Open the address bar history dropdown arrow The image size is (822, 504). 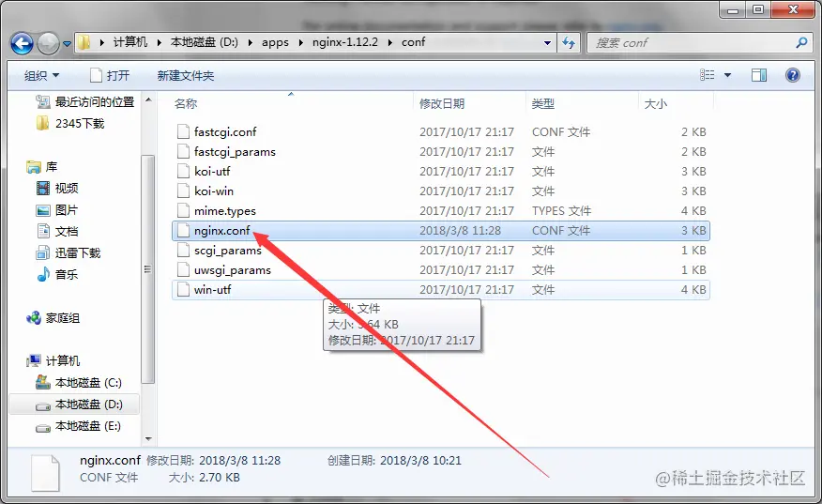point(547,43)
